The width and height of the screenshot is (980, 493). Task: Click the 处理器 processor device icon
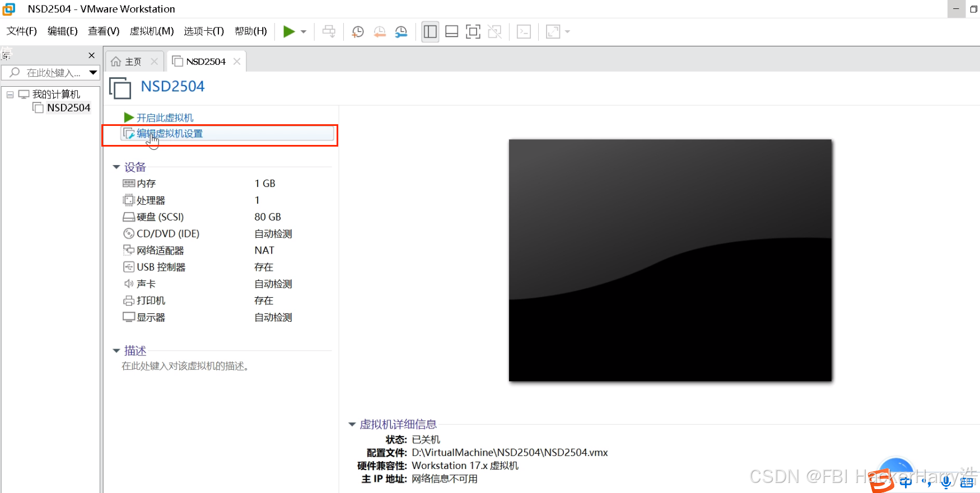point(129,200)
